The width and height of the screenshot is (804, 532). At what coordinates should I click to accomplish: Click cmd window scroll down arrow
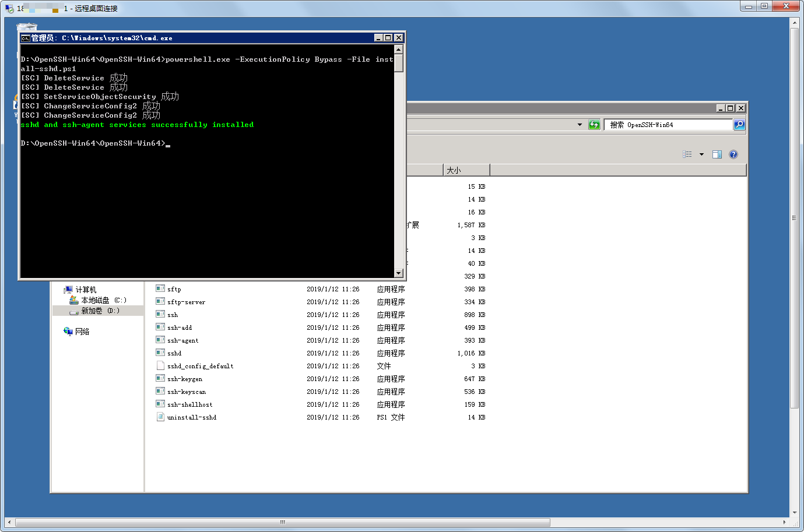(399, 273)
